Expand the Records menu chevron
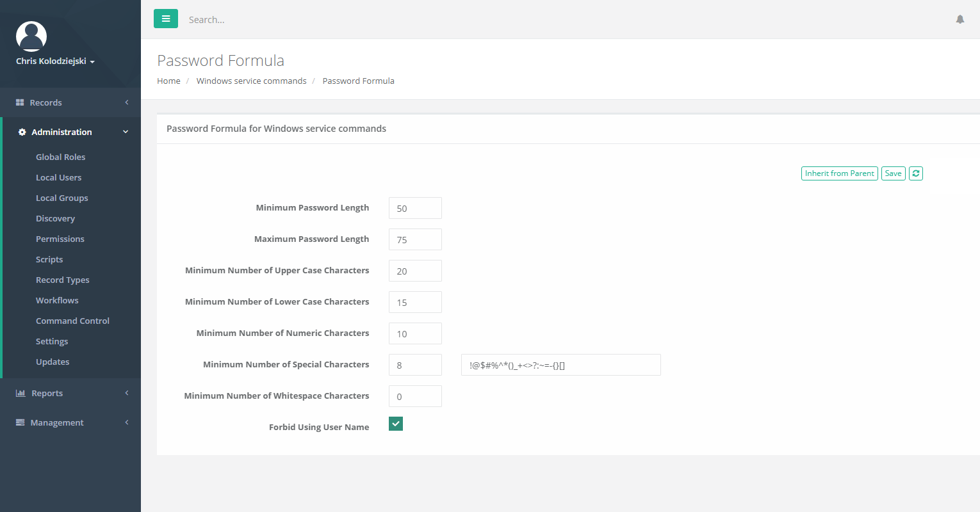Screen dimensions: 980x512 pos(127,102)
